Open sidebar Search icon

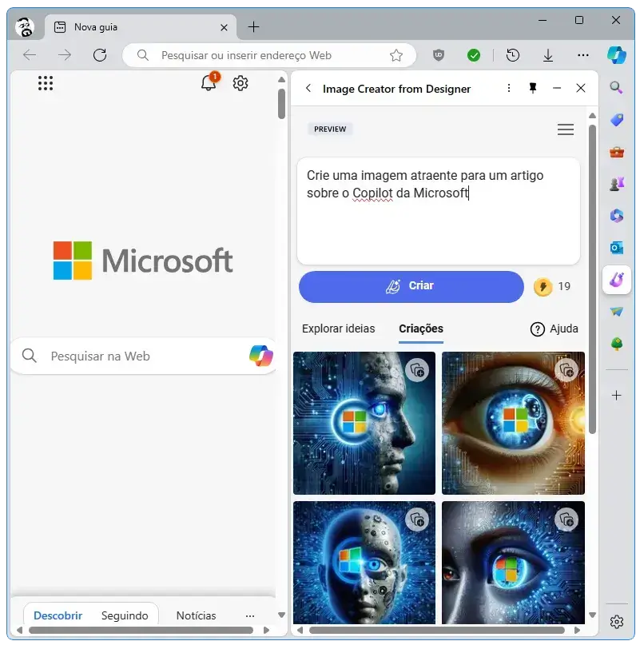point(616,87)
